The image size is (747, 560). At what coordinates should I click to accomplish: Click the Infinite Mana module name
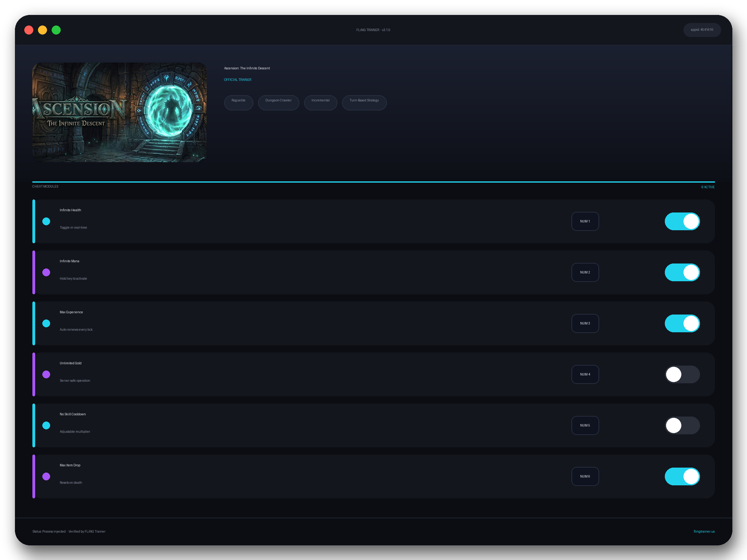70,261
